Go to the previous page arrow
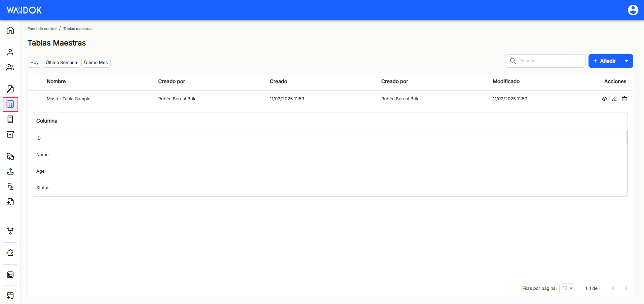 (x=613, y=288)
